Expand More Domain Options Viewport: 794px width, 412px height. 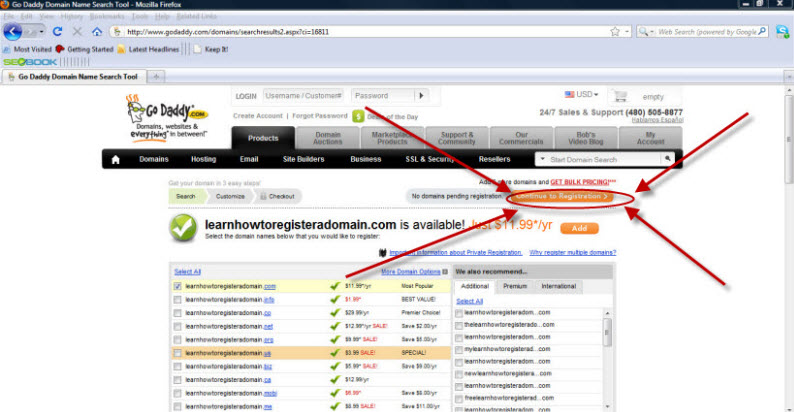click(x=414, y=272)
